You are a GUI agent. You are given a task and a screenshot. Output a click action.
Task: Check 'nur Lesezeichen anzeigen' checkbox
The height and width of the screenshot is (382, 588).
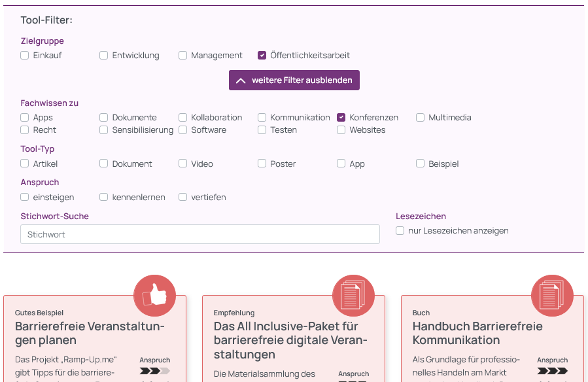point(400,231)
